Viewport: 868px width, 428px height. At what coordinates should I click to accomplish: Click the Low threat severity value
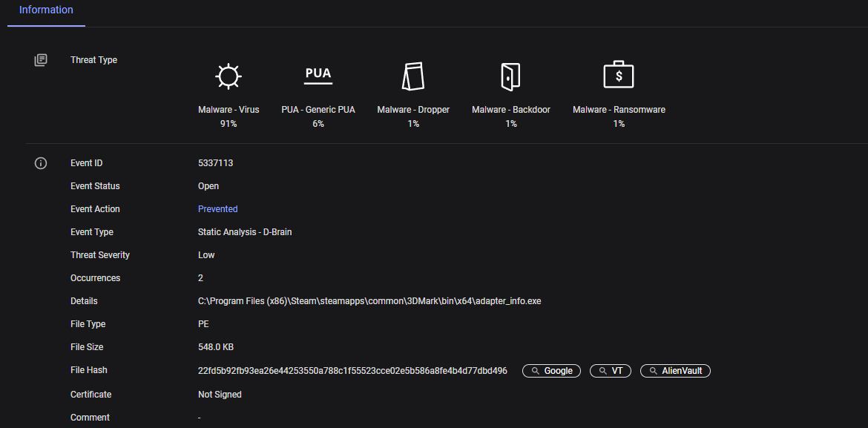(206, 255)
